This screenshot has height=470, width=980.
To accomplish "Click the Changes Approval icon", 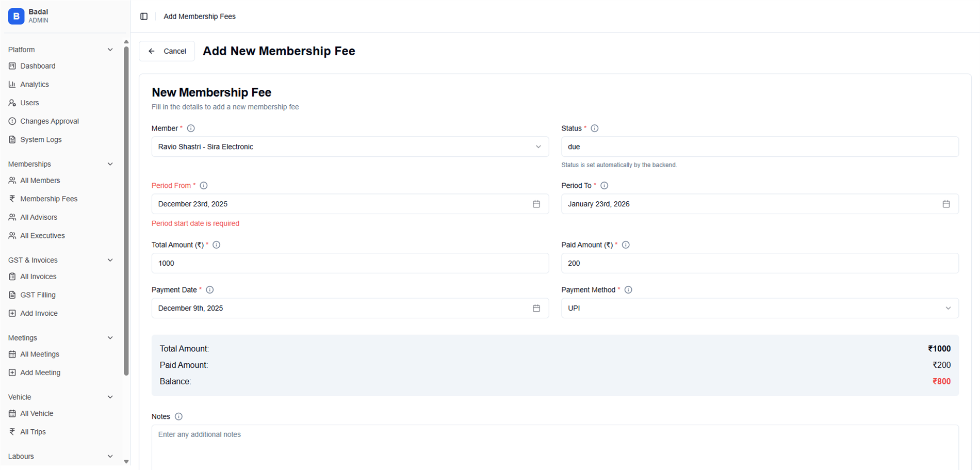I will click(x=12, y=121).
